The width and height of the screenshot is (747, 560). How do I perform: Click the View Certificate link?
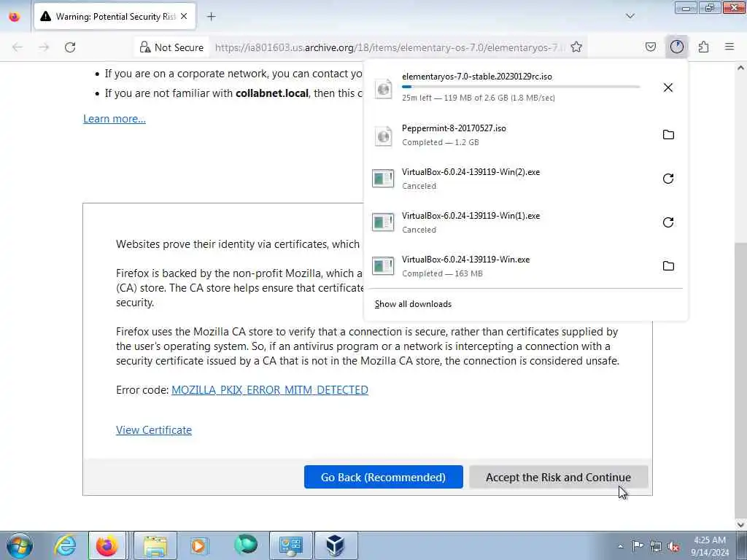coord(154,430)
